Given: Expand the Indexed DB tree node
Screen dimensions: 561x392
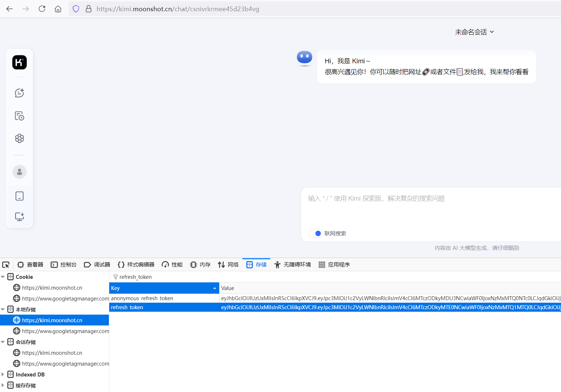Looking at the screenshot, I should 3,375.
